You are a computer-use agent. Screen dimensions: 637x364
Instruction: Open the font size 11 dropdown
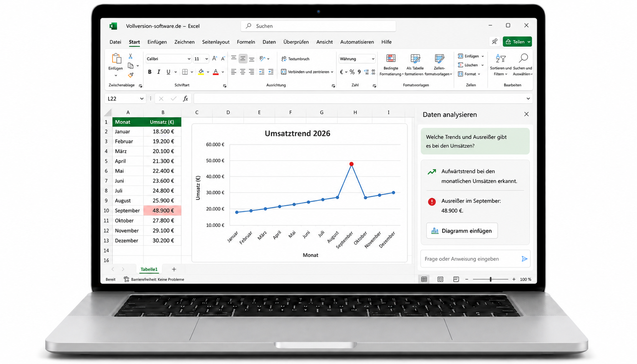[x=206, y=59]
